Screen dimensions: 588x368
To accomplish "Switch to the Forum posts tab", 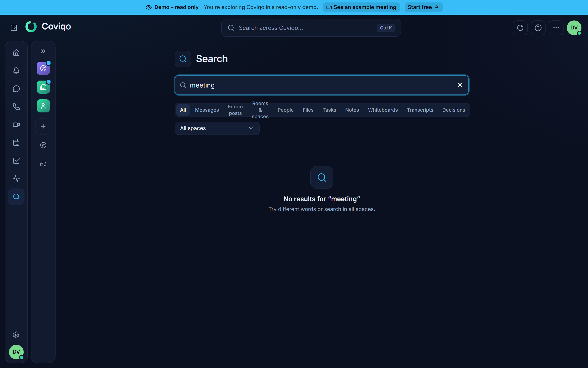I will (x=235, y=110).
